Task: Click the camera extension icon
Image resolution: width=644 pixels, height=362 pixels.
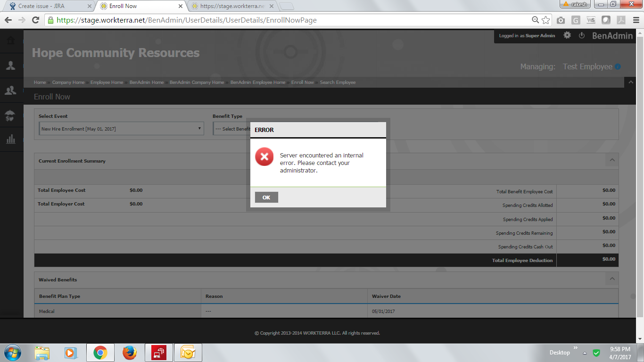Action: (561, 20)
